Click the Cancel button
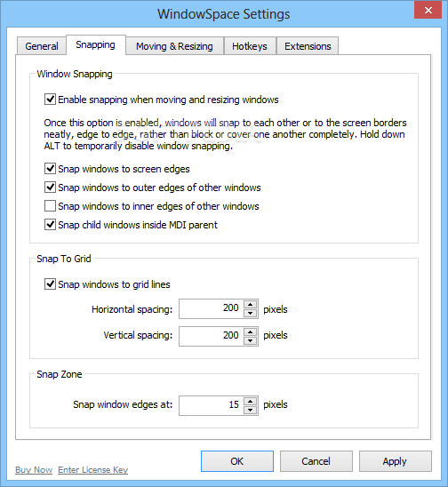Viewport: 448px width, 487px height. [316, 461]
